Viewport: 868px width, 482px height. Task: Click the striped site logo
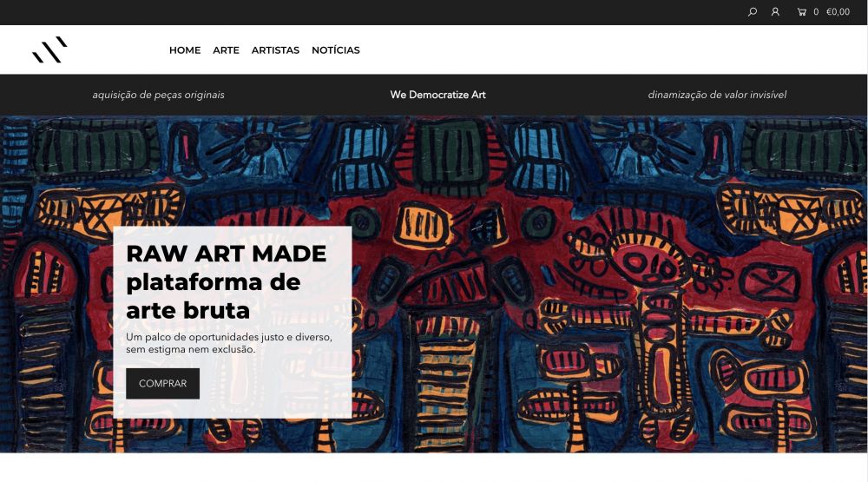pyautogui.click(x=49, y=50)
